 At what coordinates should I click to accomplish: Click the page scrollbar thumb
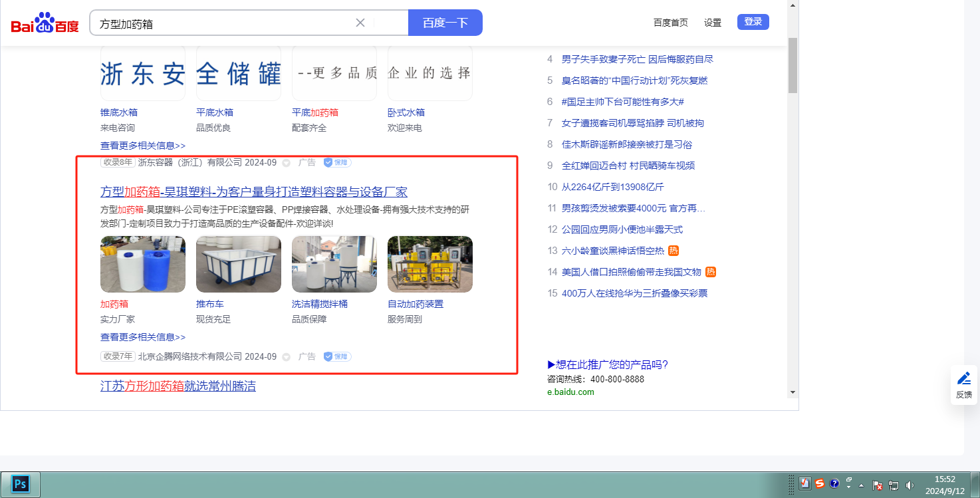793,64
